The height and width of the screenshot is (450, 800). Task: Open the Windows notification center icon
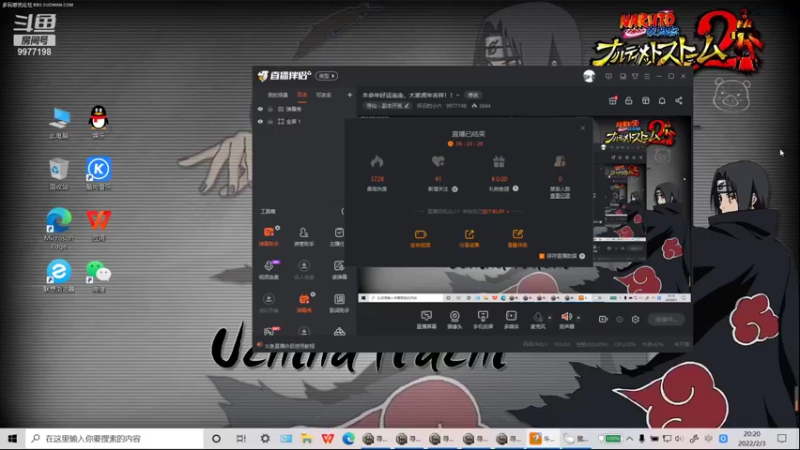click(x=782, y=439)
